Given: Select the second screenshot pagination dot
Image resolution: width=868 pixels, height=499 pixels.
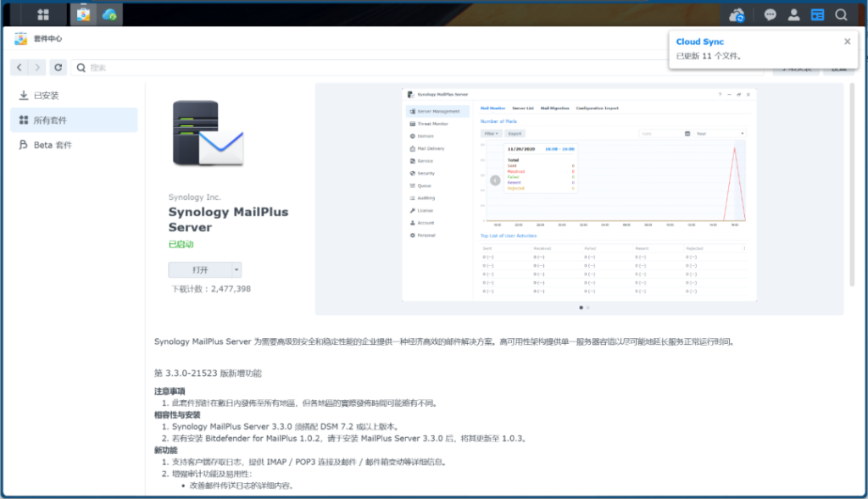Looking at the screenshot, I should [x=588, y=308].
